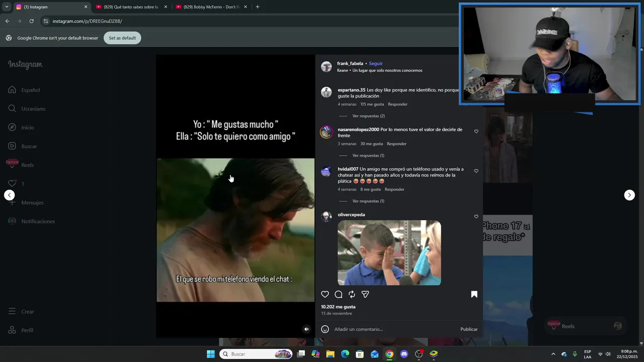
Task: Set Chrome as default browser
Action: (122, 38)
